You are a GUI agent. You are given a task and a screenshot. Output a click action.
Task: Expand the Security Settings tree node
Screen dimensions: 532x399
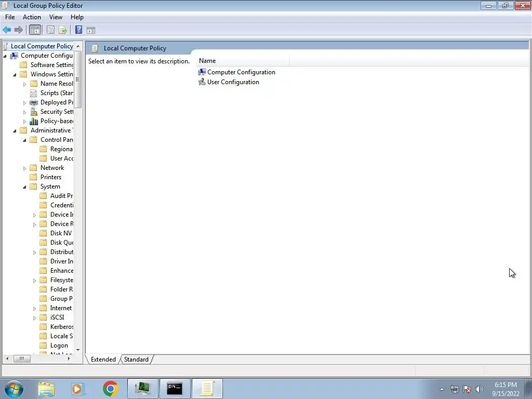(x=24, y=112)
